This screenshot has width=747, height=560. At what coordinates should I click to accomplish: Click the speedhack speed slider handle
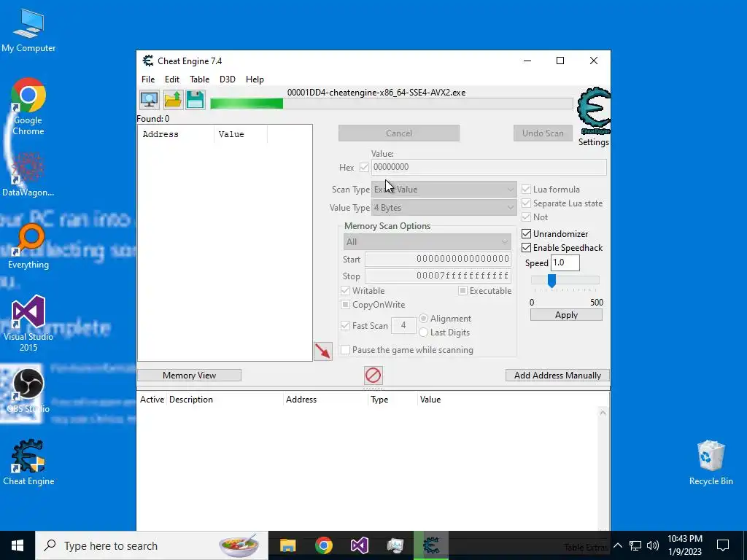(551, 281)
